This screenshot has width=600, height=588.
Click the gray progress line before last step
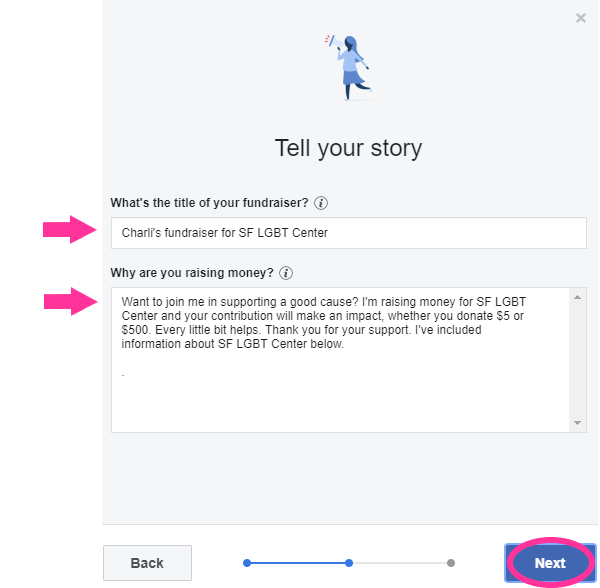click(399, 563)
